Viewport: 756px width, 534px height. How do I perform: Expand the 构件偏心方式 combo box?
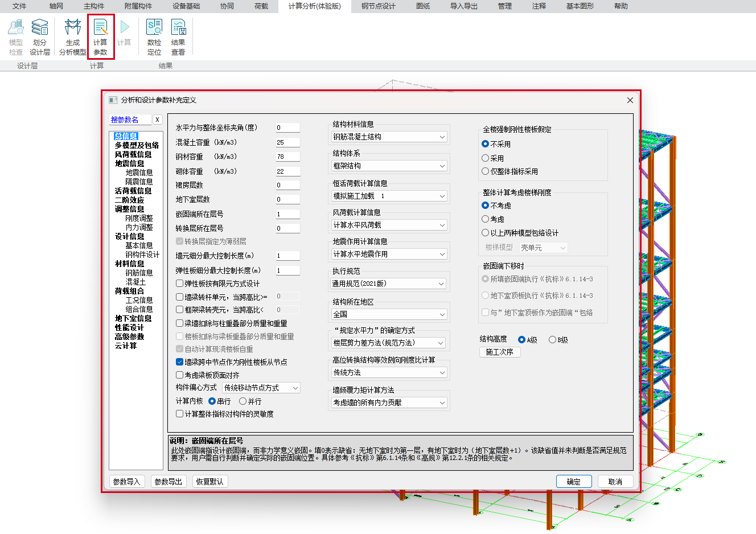pos(261,388)
